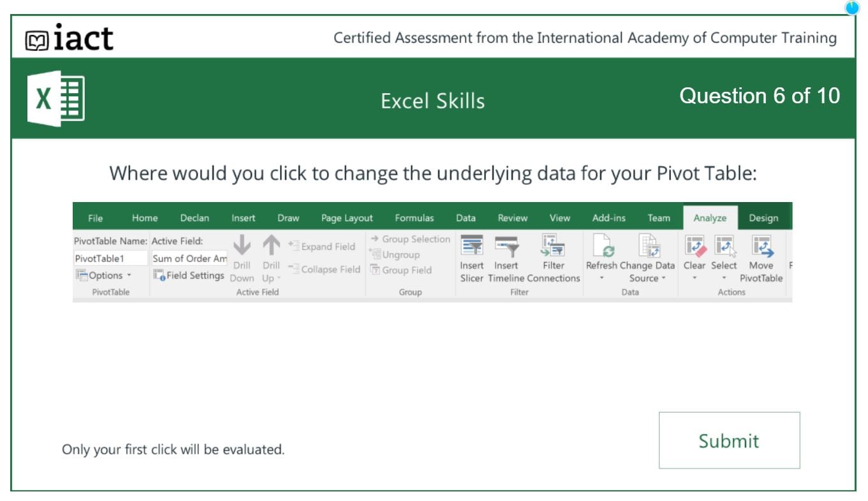The width and height of the screenshot is (868, 501).
Task: Click Expand Field in Active Field group
Action: [327, 247]
